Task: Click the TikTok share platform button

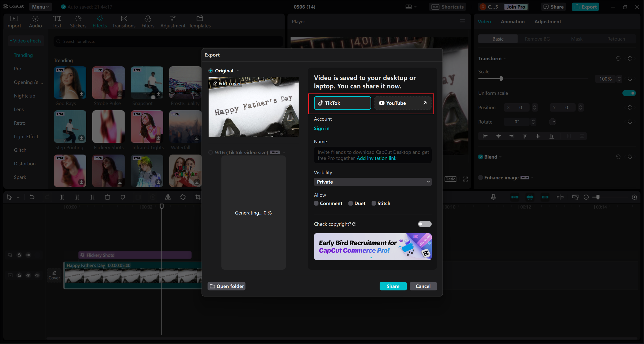Action: [x=342, y=103]
